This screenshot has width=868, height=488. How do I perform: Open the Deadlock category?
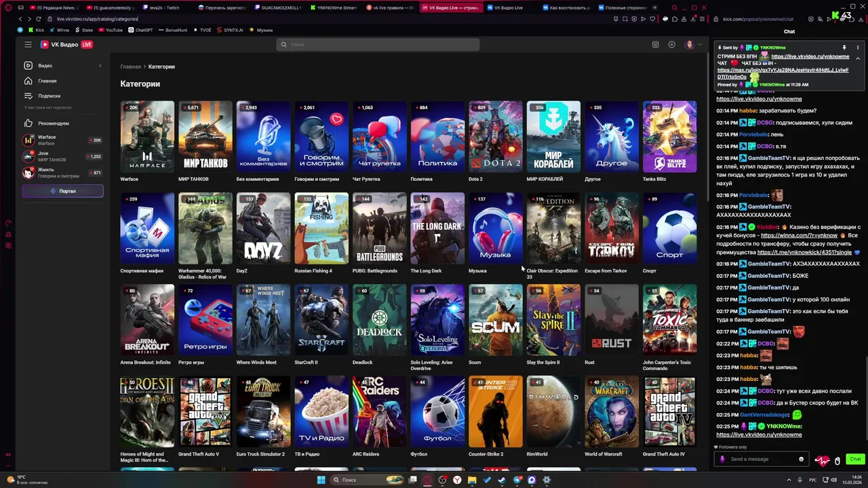[x=380, y=320]
